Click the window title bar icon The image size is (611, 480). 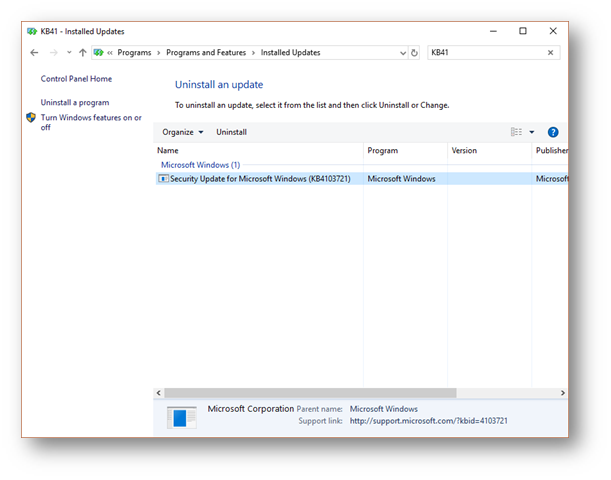coord(32,31)
